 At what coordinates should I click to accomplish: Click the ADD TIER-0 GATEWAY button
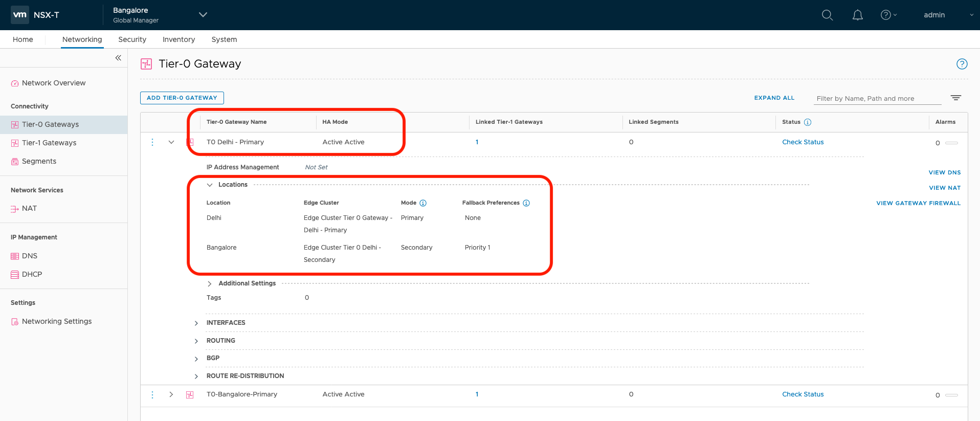coord(182,98)
